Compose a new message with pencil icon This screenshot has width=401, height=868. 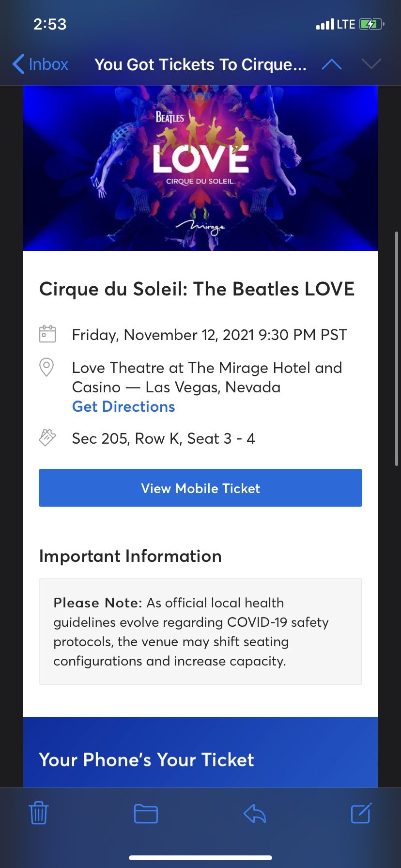coord(361,813)
